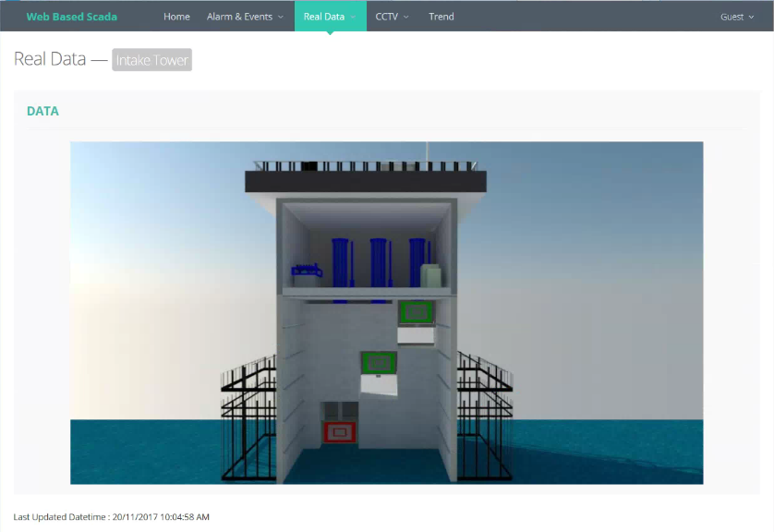Viewport: 774px width, 532px height.
Task: Click the Real Data page title
Action: pos(50,59)
